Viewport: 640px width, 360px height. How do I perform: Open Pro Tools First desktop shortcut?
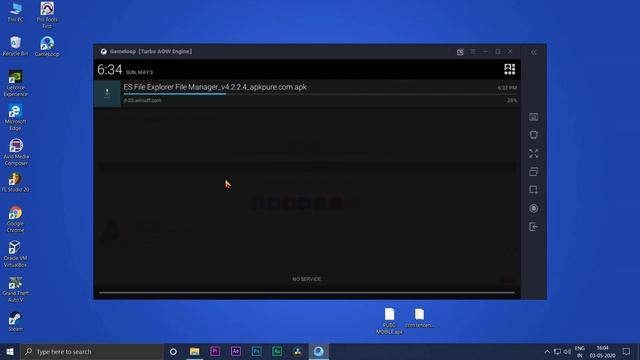47,15
